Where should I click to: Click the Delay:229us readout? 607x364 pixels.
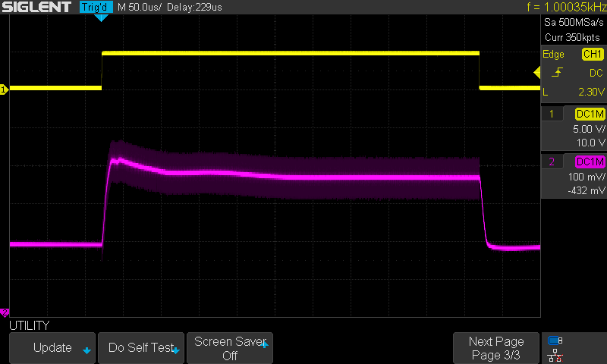pyautogui.click(x=194, y=7)
